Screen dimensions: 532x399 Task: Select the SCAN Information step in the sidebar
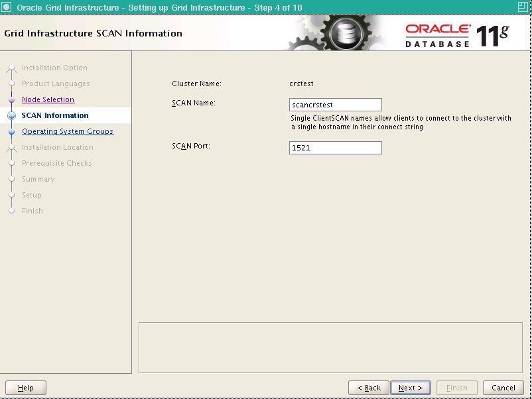pyautogui.click(x=55, y=116)
